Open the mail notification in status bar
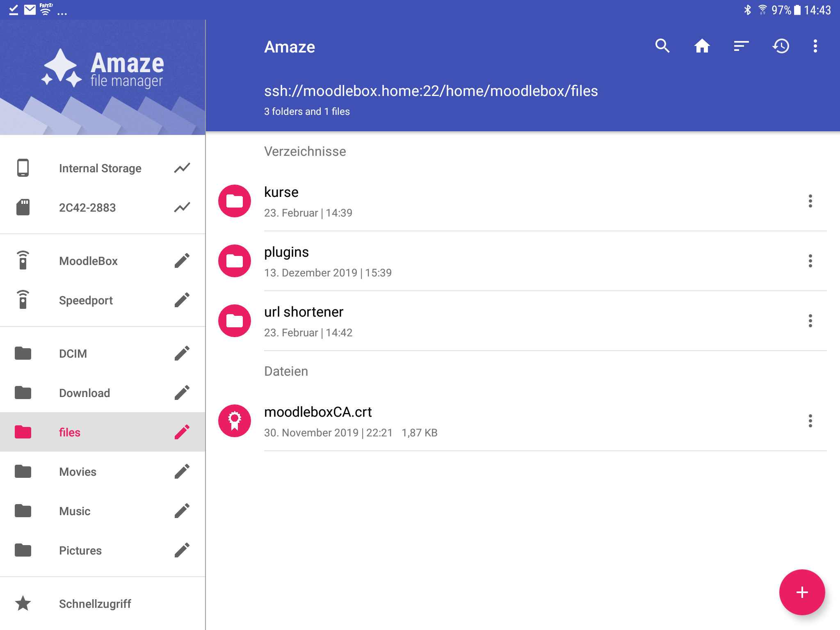The image size is (840, 630). tap(30, 9)
